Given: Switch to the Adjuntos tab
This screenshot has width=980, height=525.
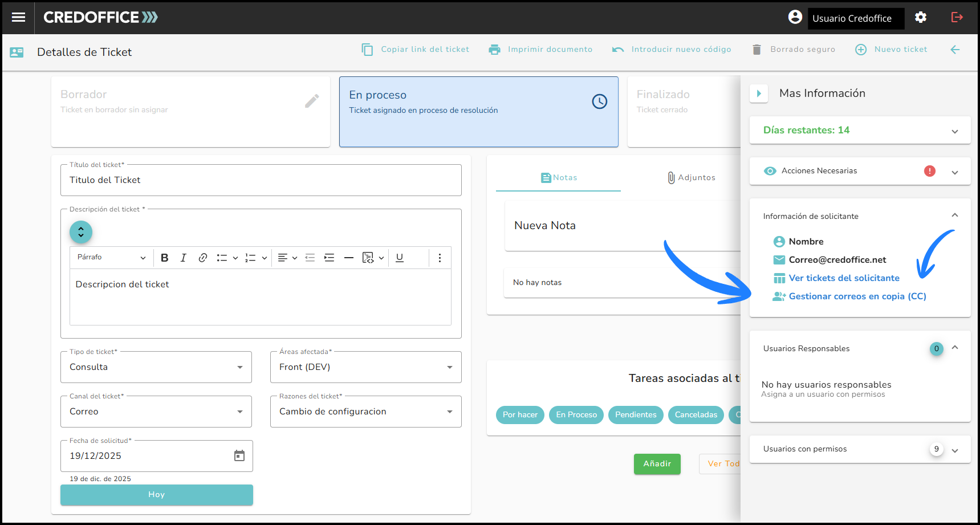Looking at the screenshot, I should 692,177.
